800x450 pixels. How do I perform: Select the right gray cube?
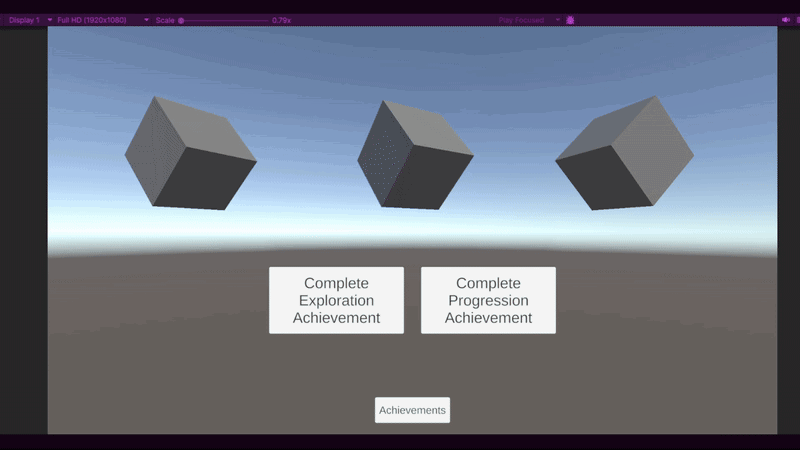point(625,153)
